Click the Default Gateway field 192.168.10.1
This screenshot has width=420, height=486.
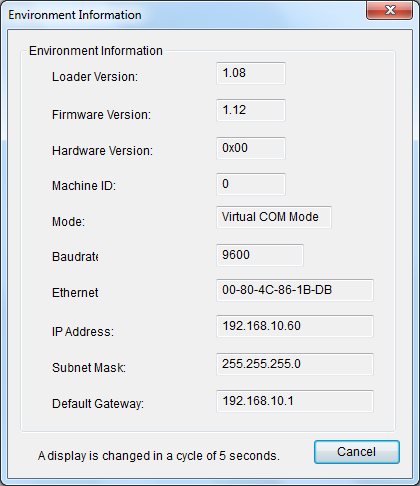[295, 401]
